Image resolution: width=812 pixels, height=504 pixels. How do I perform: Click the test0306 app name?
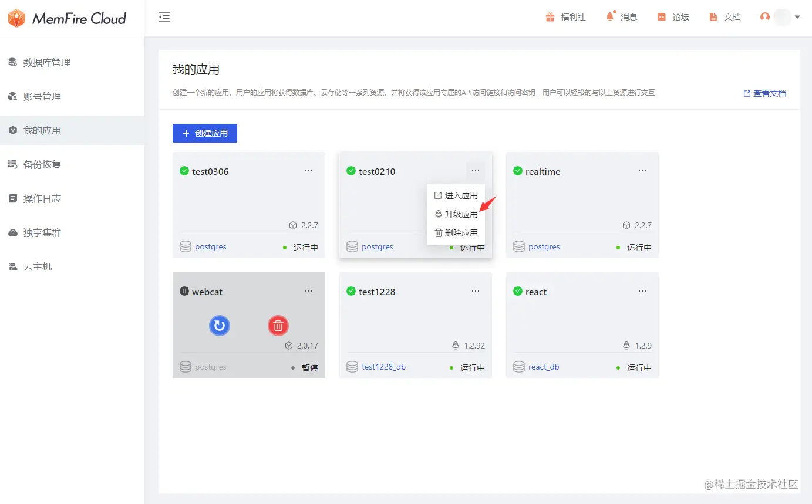(210, 171)
